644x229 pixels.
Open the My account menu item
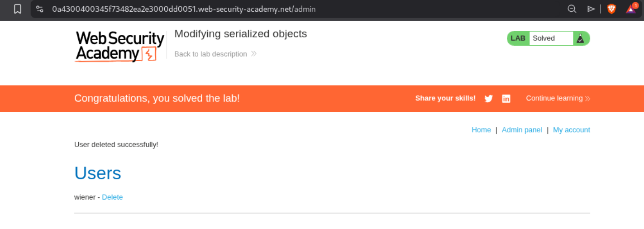click(571, 130)
